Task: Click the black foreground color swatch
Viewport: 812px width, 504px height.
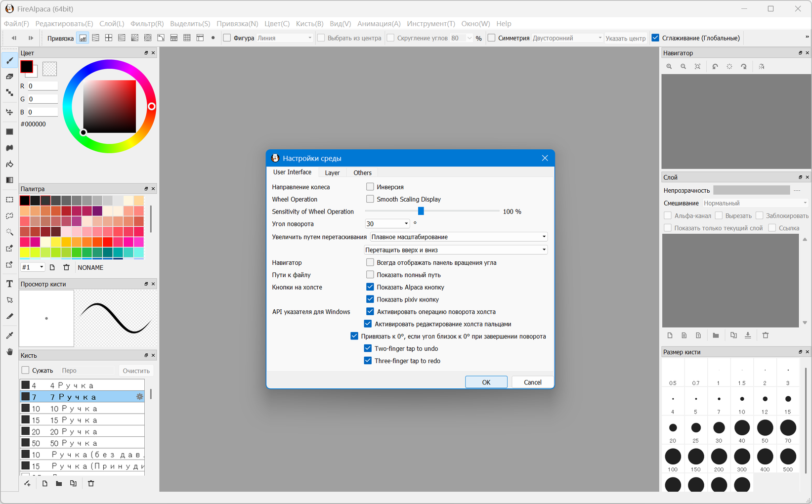Action: coord(27,67)
